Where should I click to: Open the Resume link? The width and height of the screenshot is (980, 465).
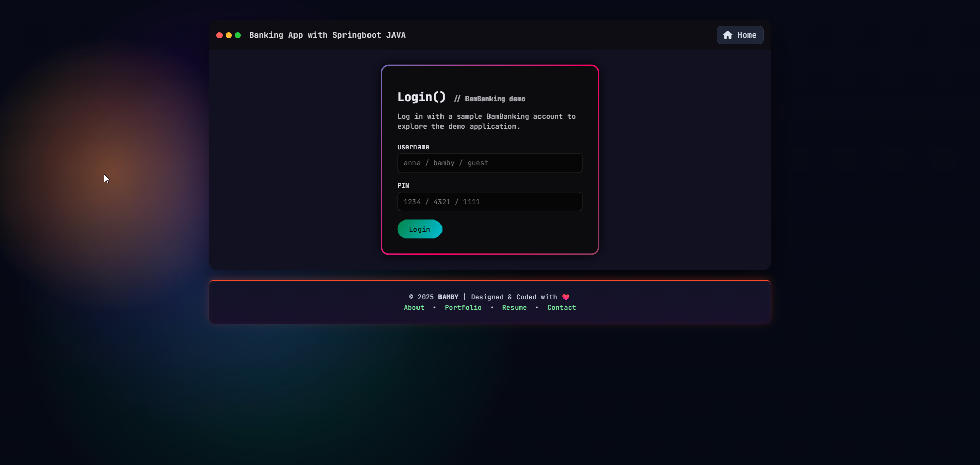(x=514, y=307)
